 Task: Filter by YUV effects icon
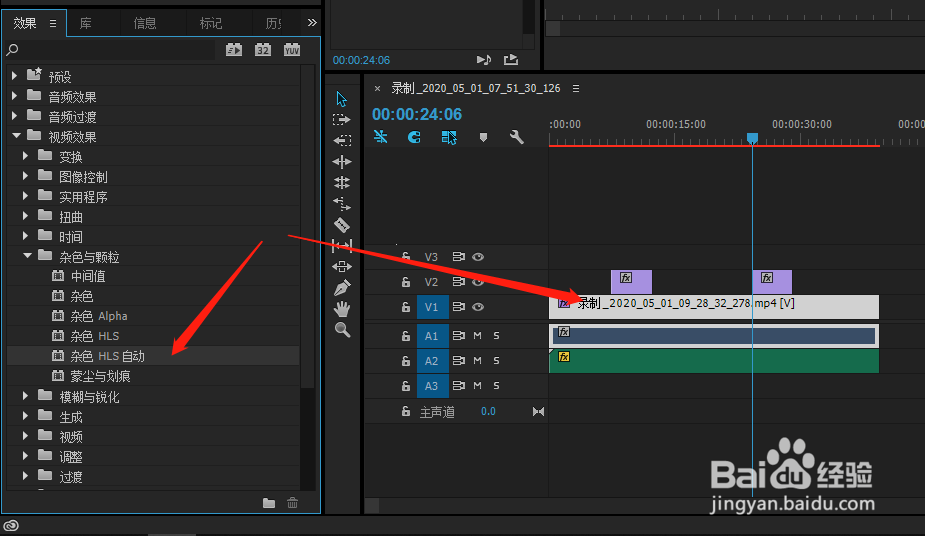pos(292,50)
